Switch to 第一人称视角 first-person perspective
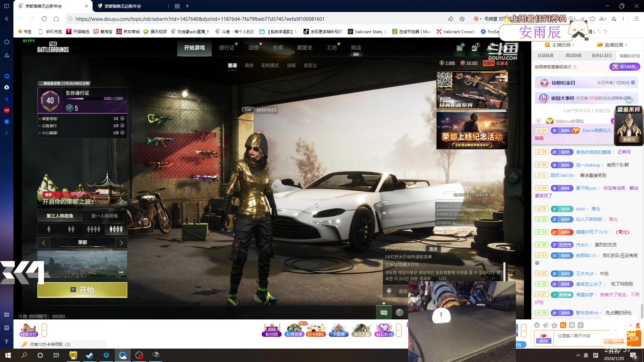Image resolution: width=644 pixels, height=362 pixels. [104, 216]
